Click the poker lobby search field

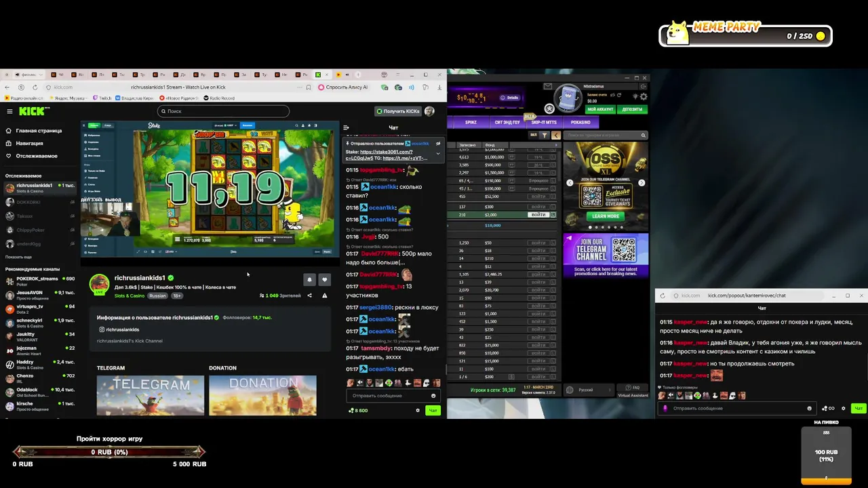pyautogui.click(x=606, y=136)
